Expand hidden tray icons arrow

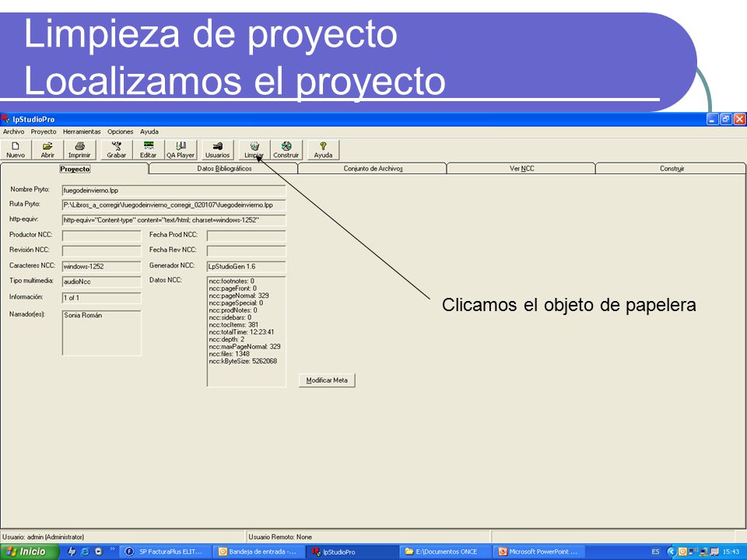point(672,552)
